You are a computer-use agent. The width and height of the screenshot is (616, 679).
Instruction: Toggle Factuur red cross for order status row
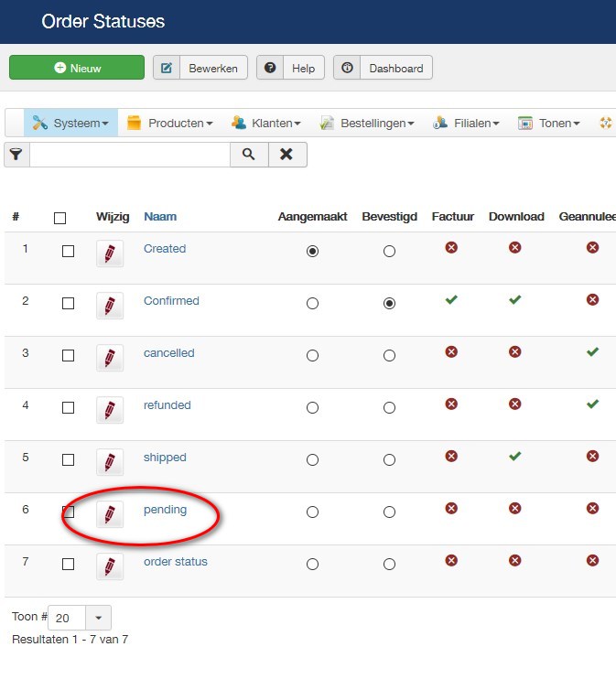tap(451, 561)
